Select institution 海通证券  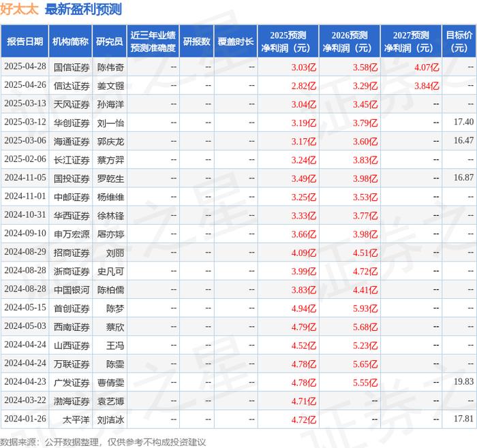click(x=72, y=142)
